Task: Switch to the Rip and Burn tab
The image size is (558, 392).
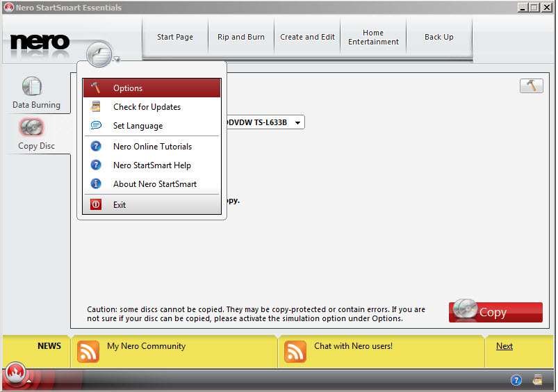Action: (241, 37)
